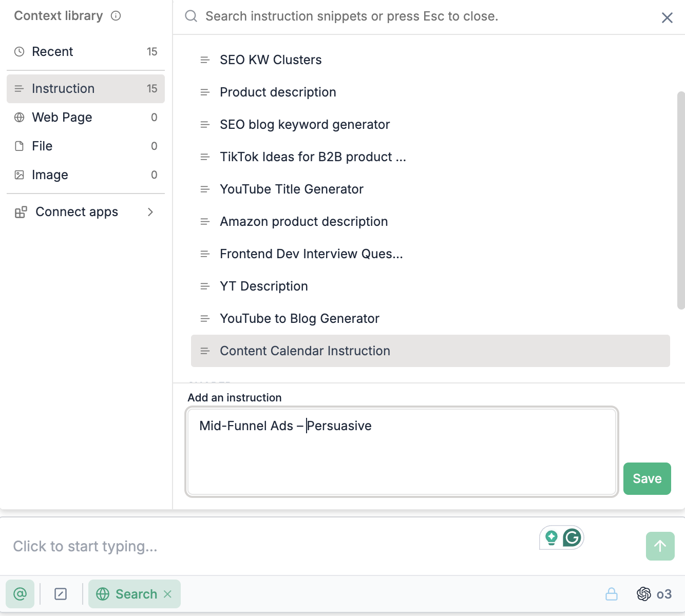Click the snippet list scrollbar
This screenshot has height=616, width=685.
tap(681, 201)
